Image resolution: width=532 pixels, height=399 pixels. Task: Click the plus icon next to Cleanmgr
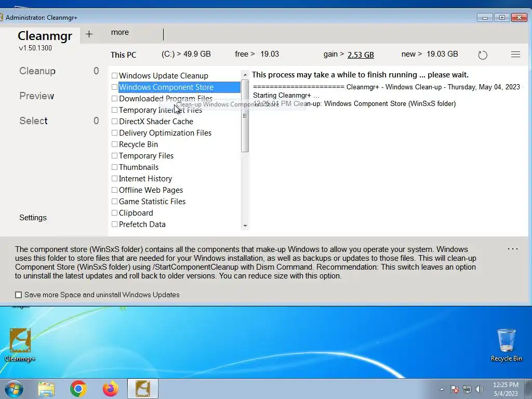tap(89, 34)
